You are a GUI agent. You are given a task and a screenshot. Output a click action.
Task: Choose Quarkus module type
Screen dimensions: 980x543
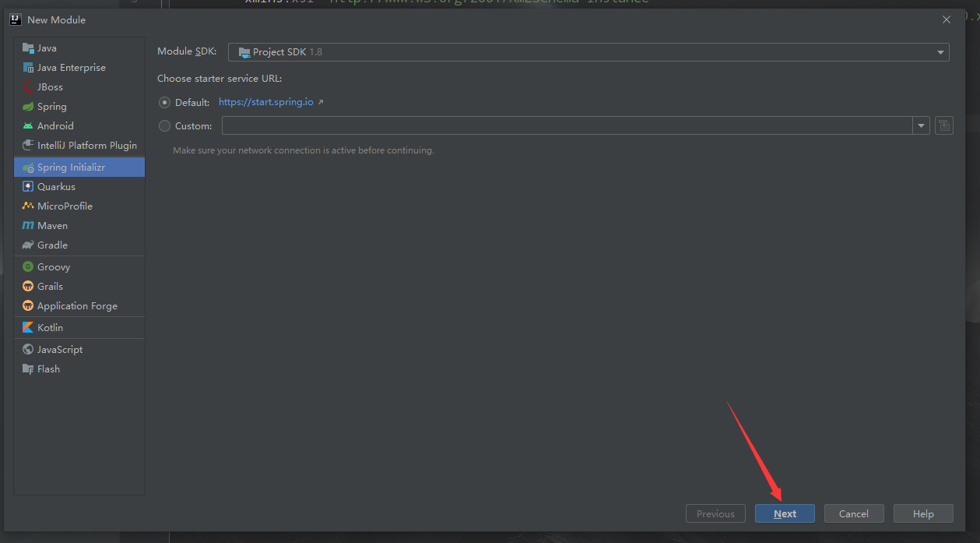point(79,187)
